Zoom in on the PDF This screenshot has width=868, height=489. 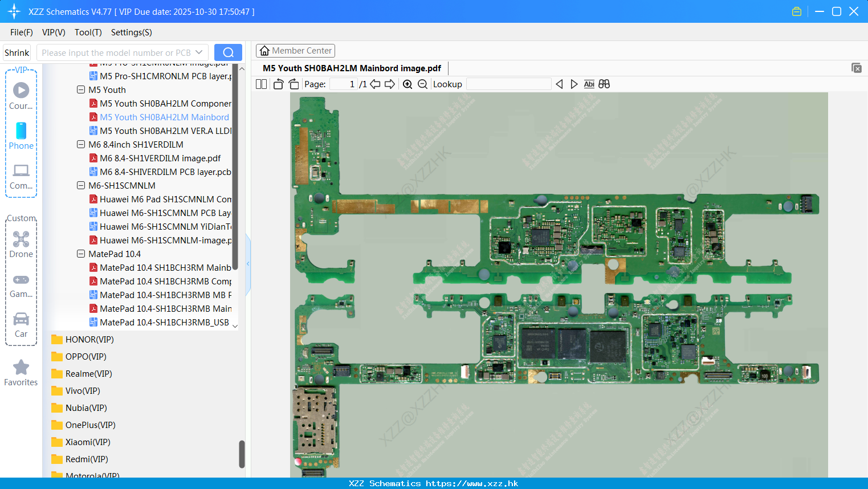[x=407, y=84]
